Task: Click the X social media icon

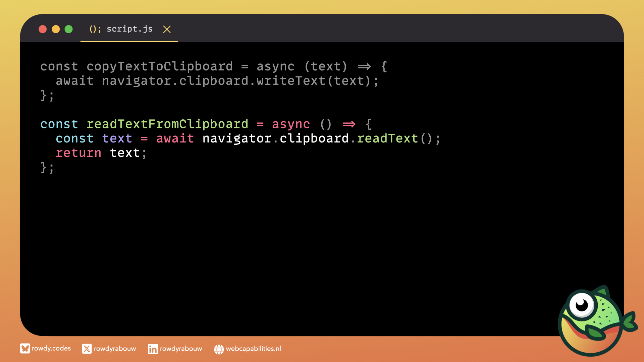Action: (x=87, y=349)
